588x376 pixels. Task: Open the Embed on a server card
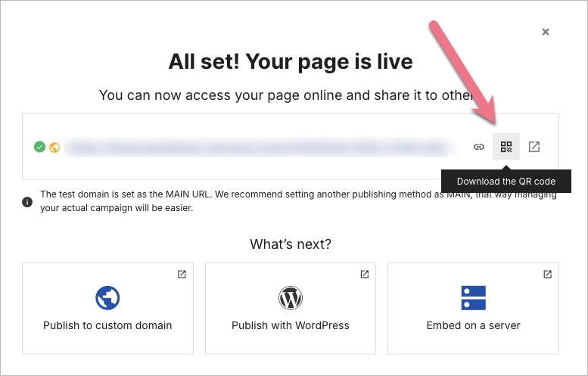[473, 308]
